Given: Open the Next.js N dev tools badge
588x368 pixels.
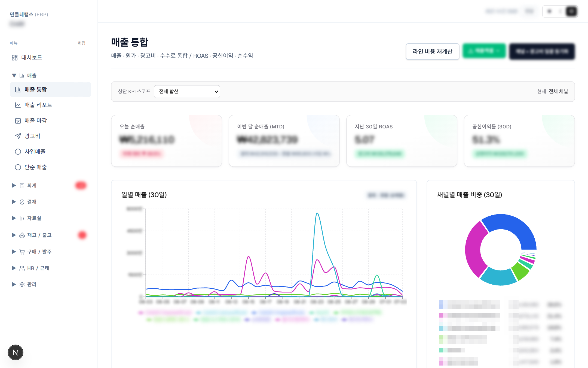Looking at the screenshot, I should point(16,352).
